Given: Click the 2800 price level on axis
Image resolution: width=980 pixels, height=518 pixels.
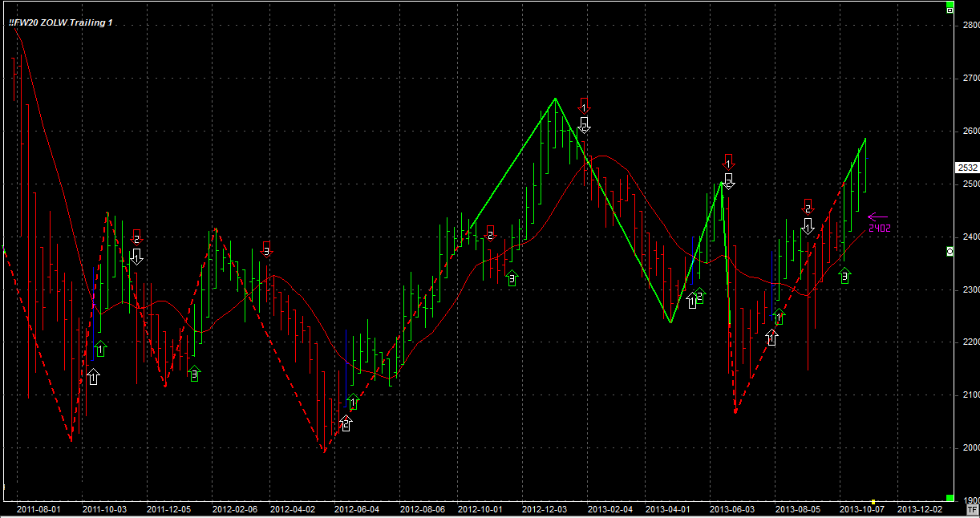Looking at the screenshot, I should coord(970,26).
